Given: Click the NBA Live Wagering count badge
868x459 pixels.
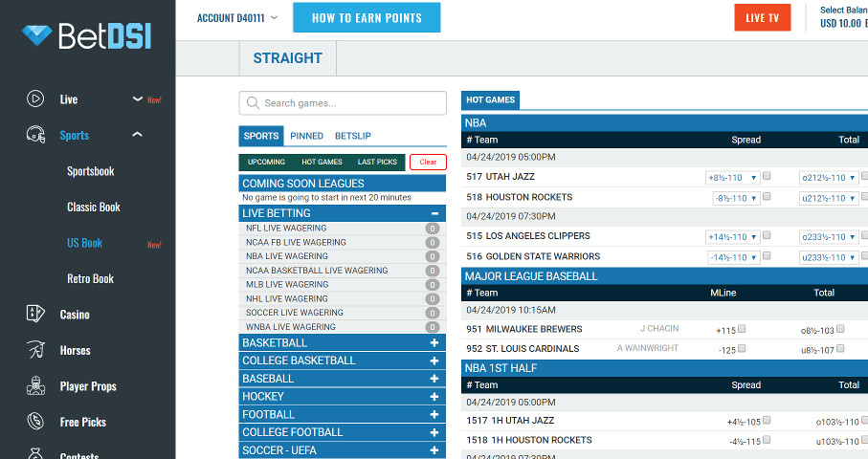Looking at the screenshot, I should tap(433, 256).
